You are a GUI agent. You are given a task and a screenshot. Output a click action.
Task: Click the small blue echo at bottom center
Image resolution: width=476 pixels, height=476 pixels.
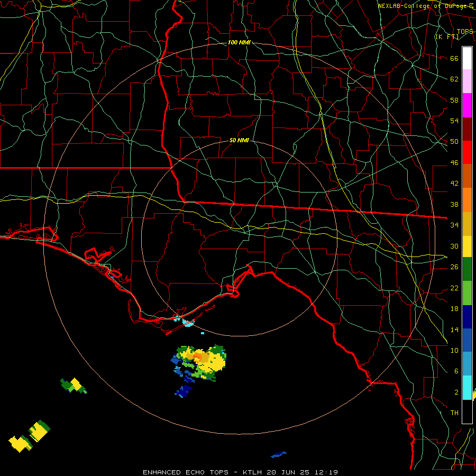[x=278, y=454]
